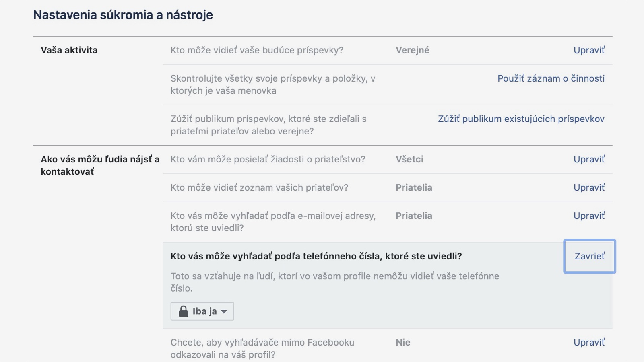This screenshot has width=644, height=362.
Task: Edit search engine profile linking setting
Action: coord(589,342)
